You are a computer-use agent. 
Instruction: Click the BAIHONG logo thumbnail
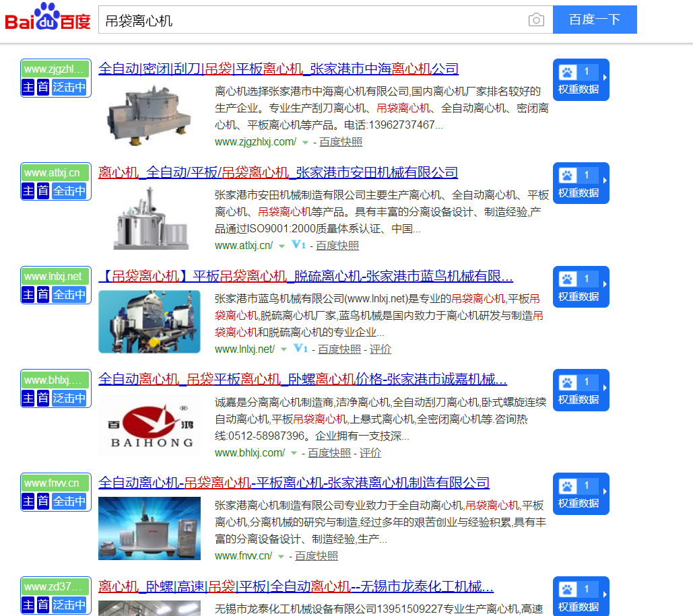(150, 425)
